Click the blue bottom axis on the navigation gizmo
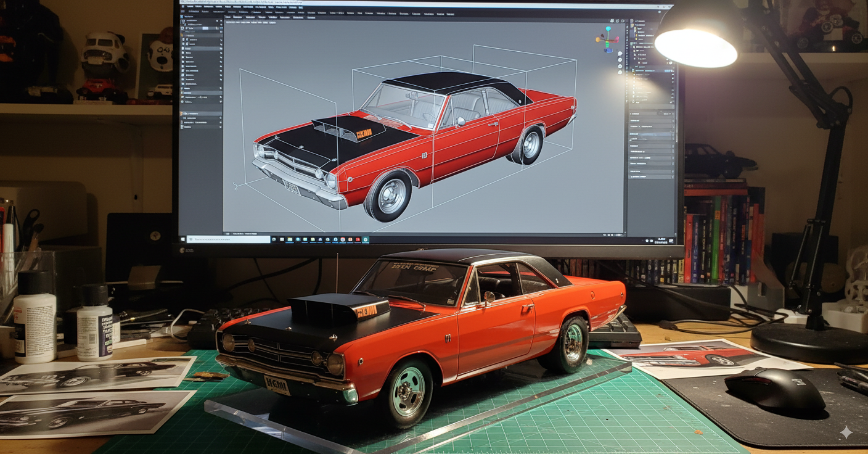The image size is (868, 454). pyautogui.click(x=608, y=51)
